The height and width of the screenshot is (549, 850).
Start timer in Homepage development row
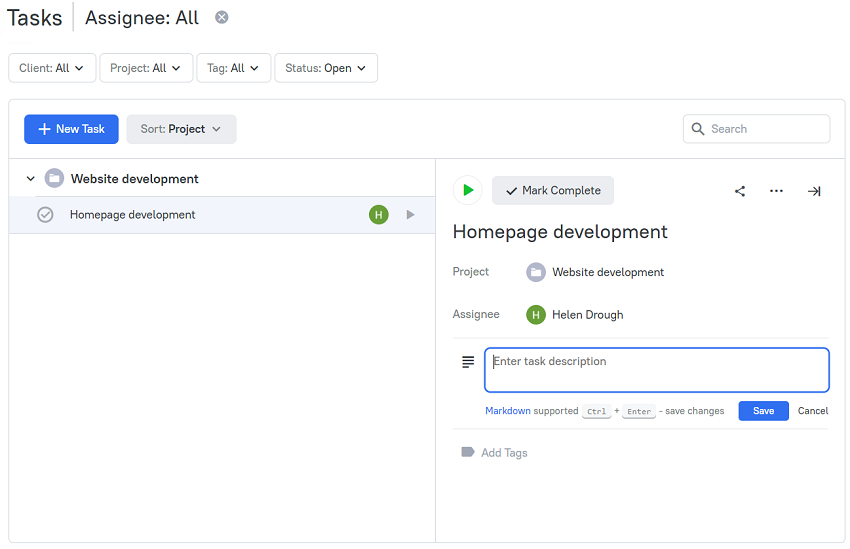(410, 215)
